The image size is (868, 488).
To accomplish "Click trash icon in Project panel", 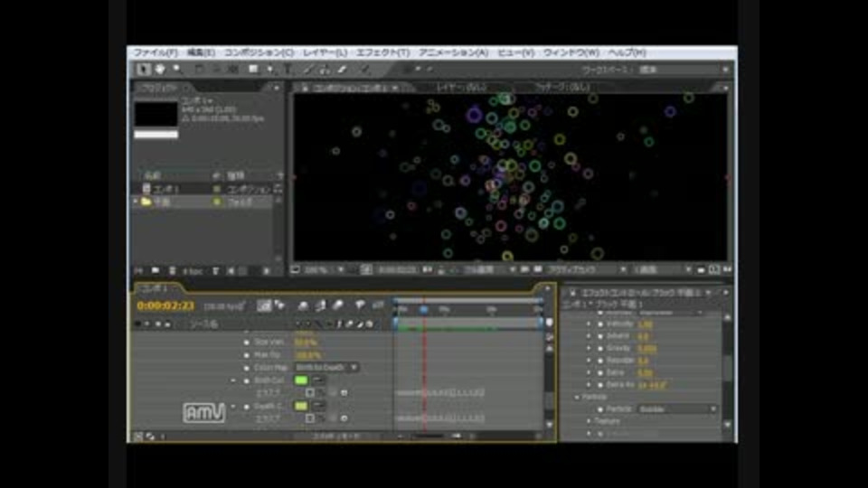I will coord(172,270).
